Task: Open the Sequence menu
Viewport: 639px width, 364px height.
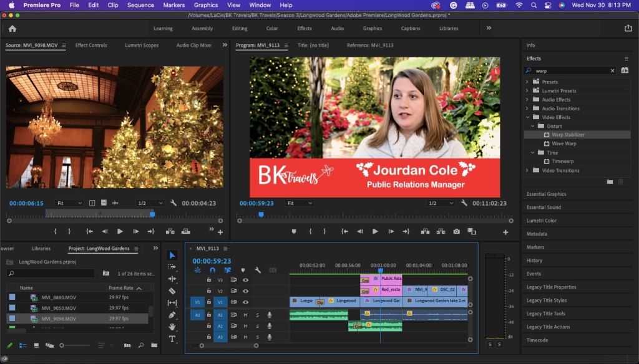Action: point(140,5)
